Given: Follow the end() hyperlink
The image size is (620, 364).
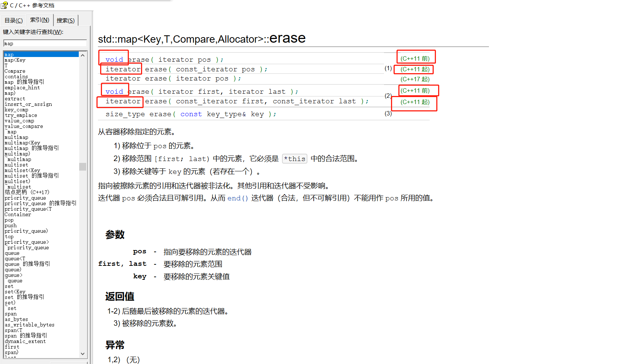Looking at the screenshot, I should pos(237,198).
